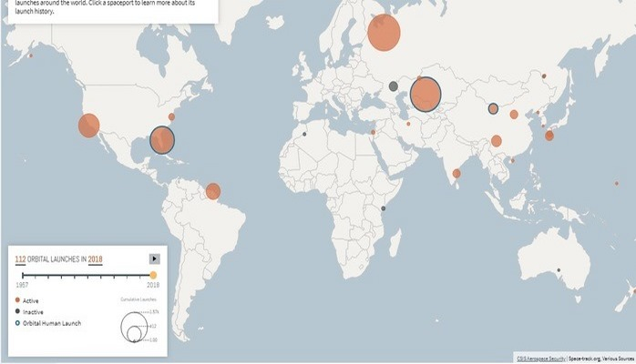Click the dark inactive marker in western Russia

pyautogui.click(x=394, y=86)
